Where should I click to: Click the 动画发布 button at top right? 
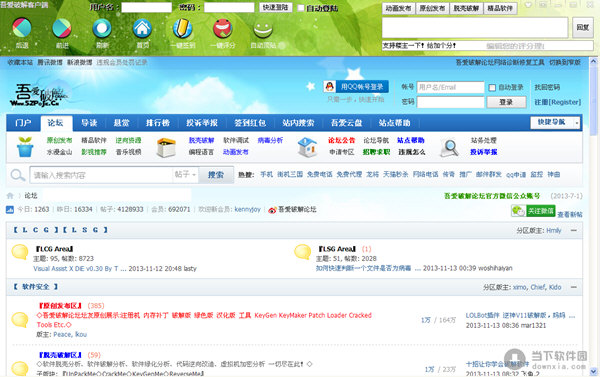click(x=398, y=8)
